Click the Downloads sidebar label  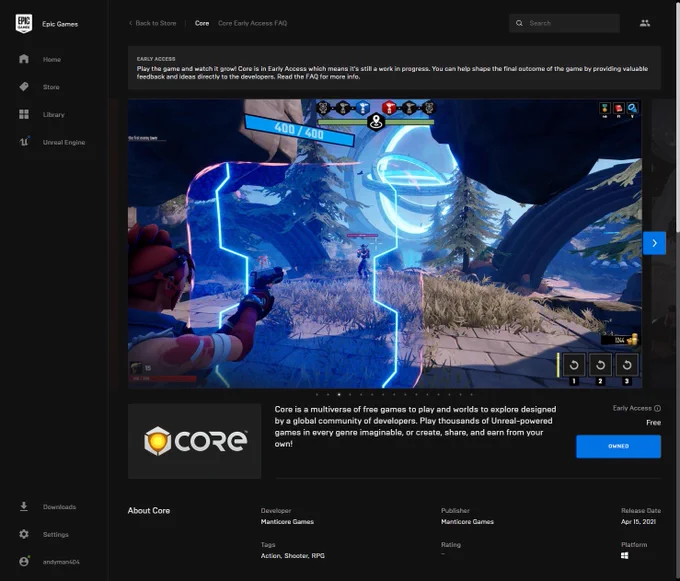tap(59, 507)
